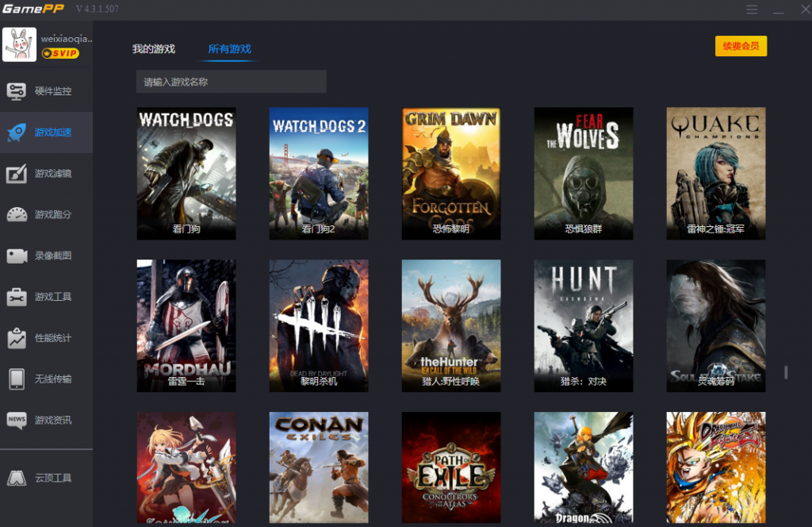Click the 猎杀：对决 game title text
812x527 pixels.
(x=584, y=382)
